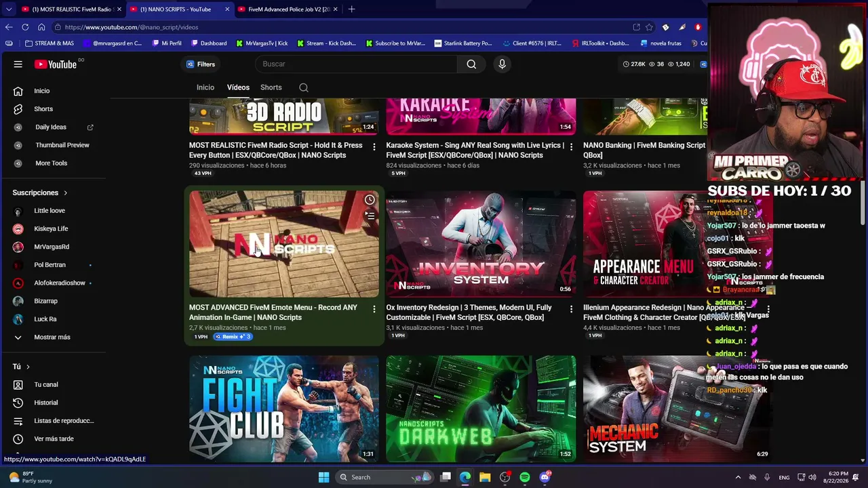Start voice search with the microphone icon

502,64
